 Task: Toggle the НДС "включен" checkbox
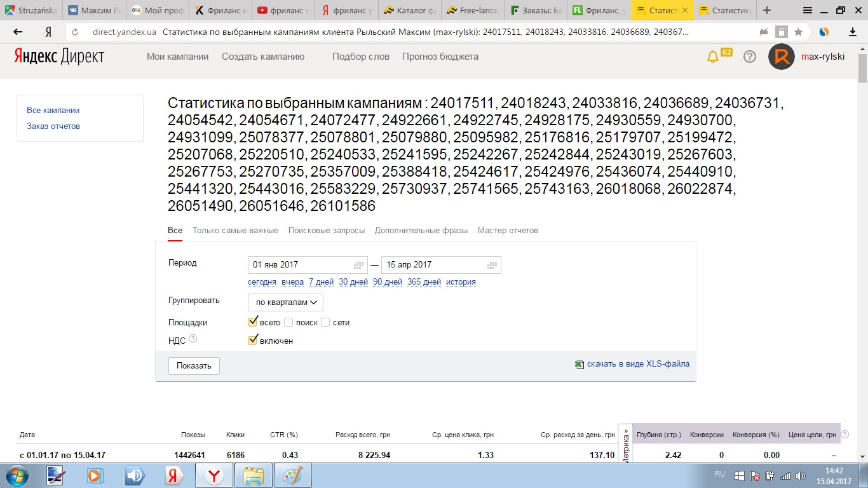[x=252, y=341]
